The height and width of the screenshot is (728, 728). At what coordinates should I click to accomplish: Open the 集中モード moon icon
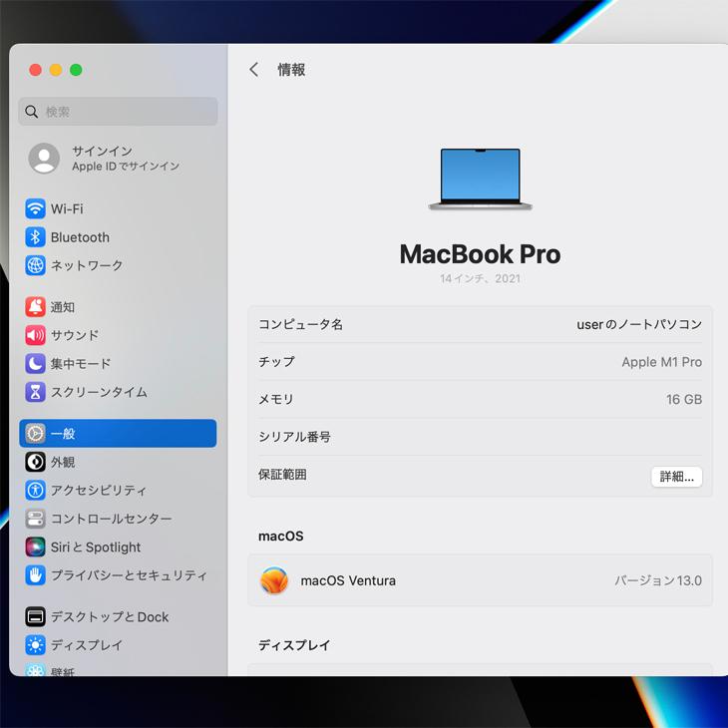(x=35, y=364)
